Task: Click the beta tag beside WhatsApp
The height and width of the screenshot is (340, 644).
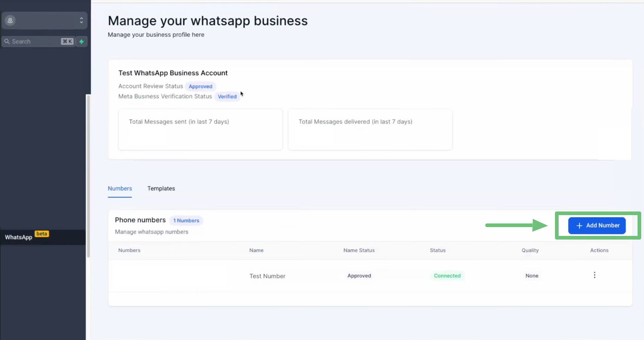Action: [42, 234]
